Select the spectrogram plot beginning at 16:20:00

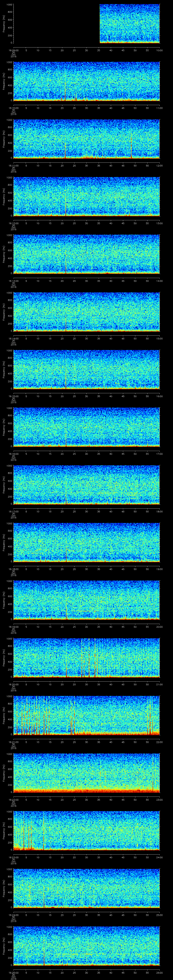coord(86,657)
